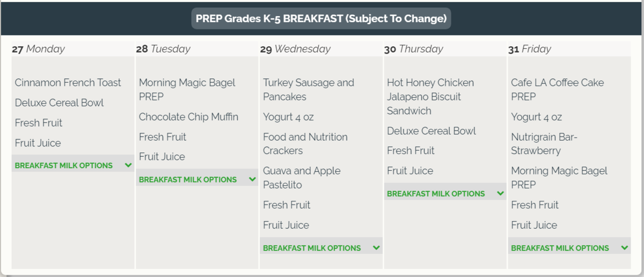Image resolution: width=644 pixels, height=277 pixels.
Task: Expand Tuesday's Breakfast Milk Options chevron
Action: point(252,179)
